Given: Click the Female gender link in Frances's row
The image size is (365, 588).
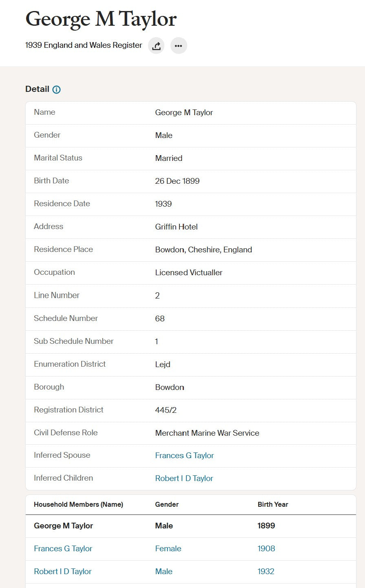Looking at the screenshot, I should pos(168,548).
